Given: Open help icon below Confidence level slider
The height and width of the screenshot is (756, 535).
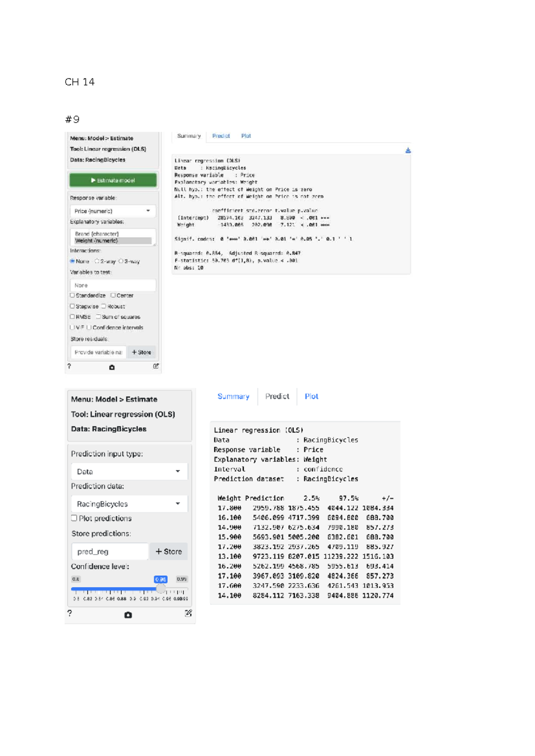Looking at the screenshot, I should 70,613.
